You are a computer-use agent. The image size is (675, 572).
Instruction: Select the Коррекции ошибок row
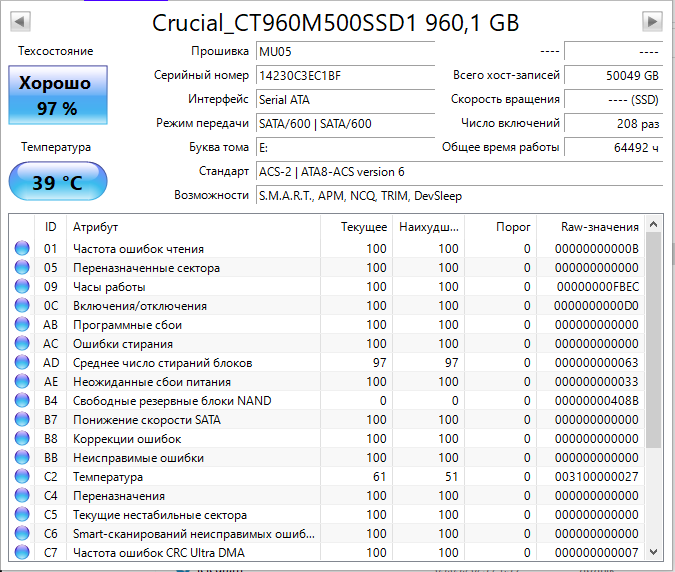coord(327,438)
